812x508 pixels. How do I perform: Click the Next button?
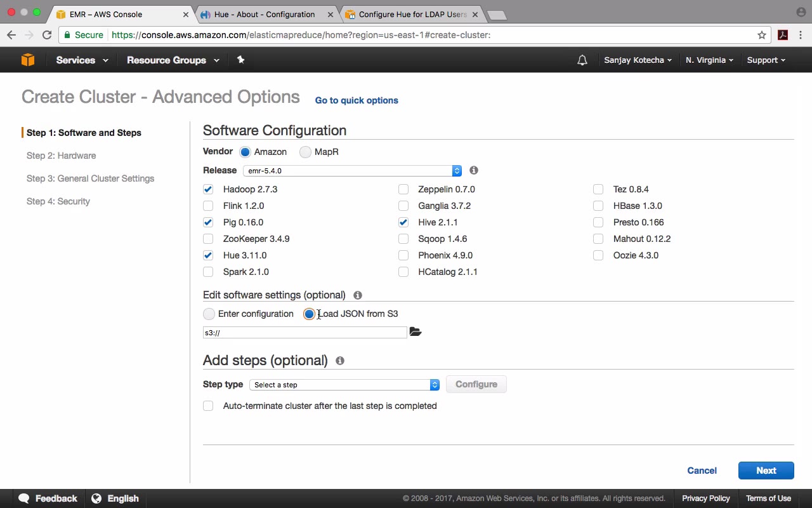click(766, 471)
